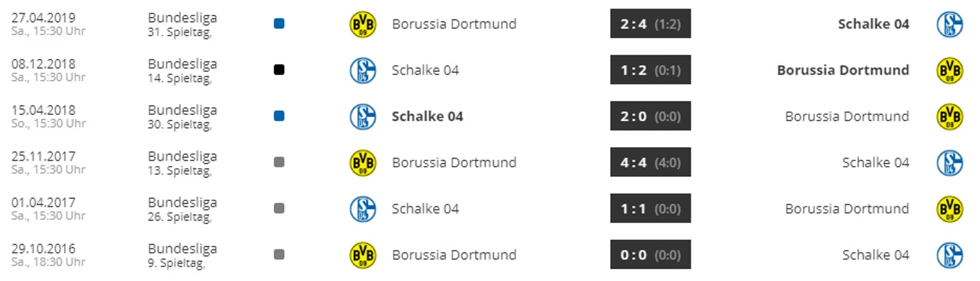Screen dimensions: 980x281
Task: Click Dortmund logo in the 25.11.2017 match row
Action: click(363, 163)
